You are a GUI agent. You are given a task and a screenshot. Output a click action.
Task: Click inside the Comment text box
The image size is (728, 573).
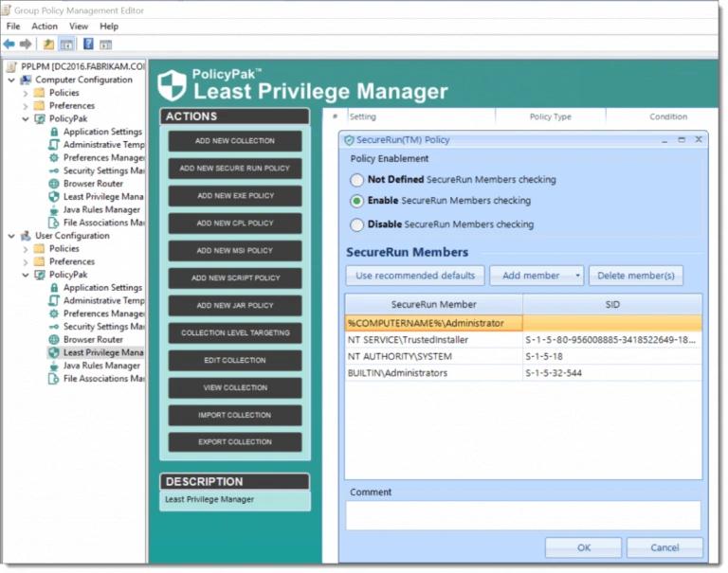point(523,515)
